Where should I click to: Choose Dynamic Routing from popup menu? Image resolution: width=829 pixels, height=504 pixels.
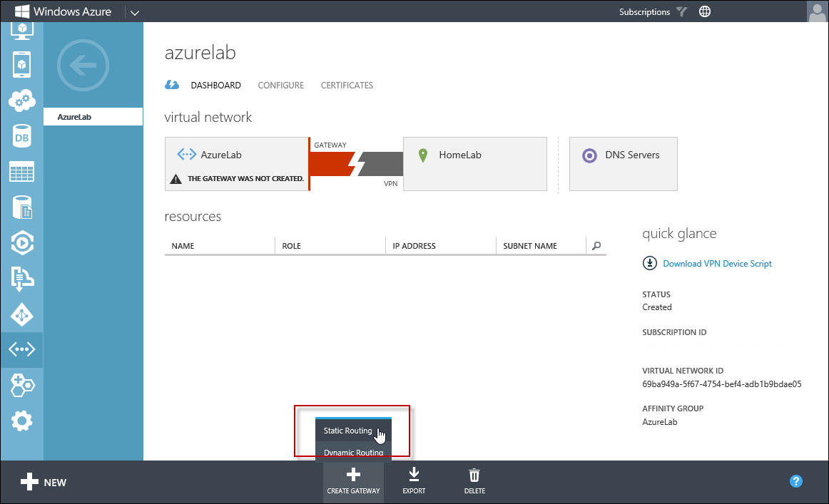[353, 453]
